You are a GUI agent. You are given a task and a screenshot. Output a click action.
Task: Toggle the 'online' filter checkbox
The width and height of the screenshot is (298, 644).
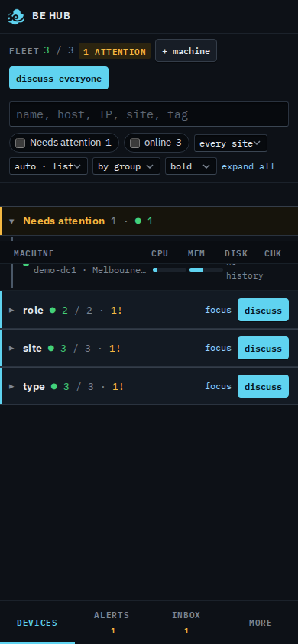tap(134, 143)
